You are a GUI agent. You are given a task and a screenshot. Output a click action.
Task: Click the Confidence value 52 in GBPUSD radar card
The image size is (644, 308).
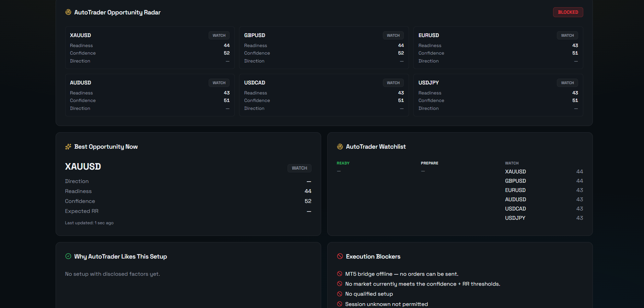[x=401, y=53]
